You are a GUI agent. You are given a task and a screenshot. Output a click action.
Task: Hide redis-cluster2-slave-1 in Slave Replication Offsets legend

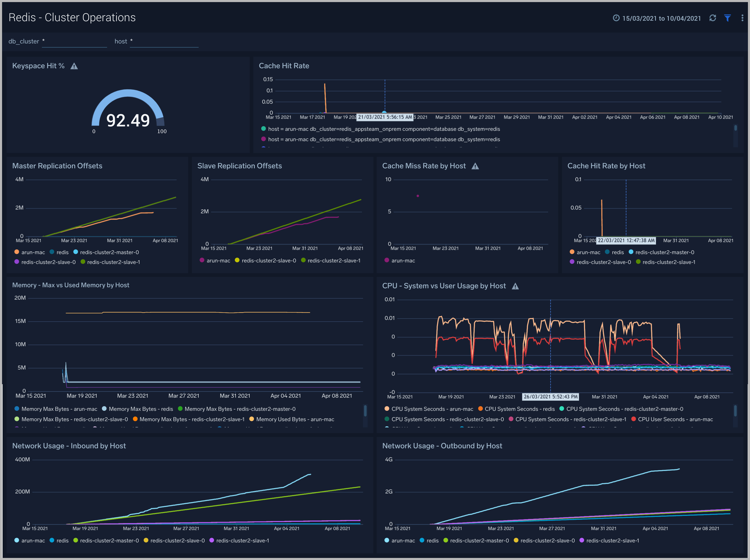click(x=334, y=260)
